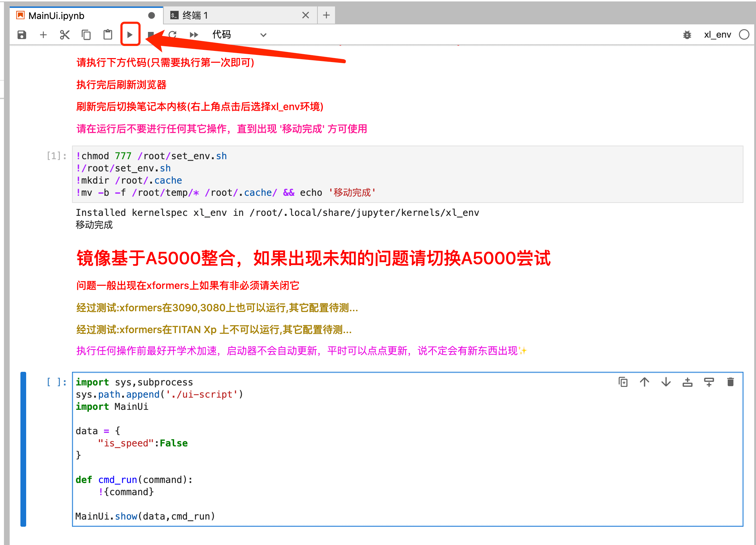Move the active cell up
The width and height of the screenshot is (756, 545).
point(645,382)
